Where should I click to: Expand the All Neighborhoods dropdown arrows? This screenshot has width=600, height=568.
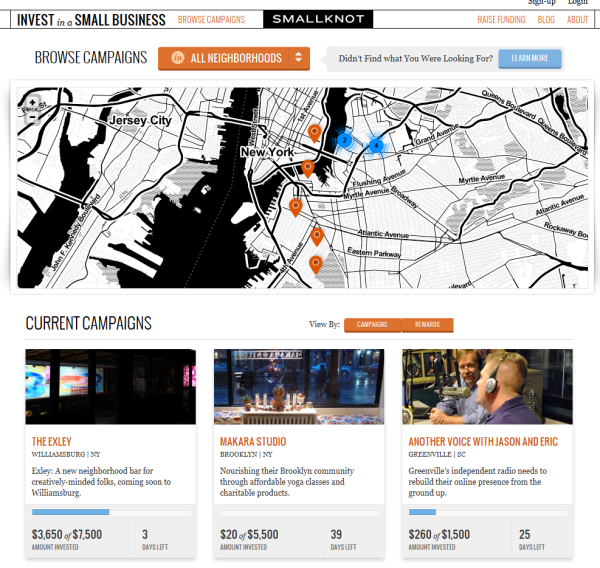point(298,58)
